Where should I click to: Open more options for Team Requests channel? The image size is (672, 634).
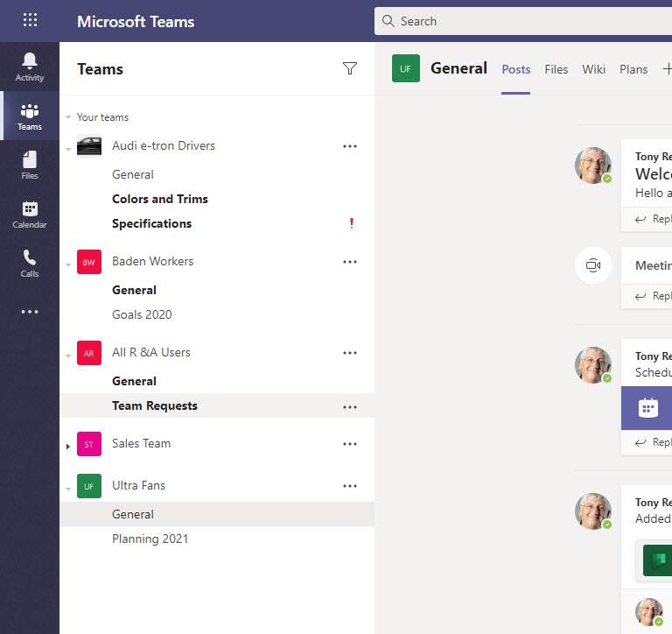pos(350,407)
